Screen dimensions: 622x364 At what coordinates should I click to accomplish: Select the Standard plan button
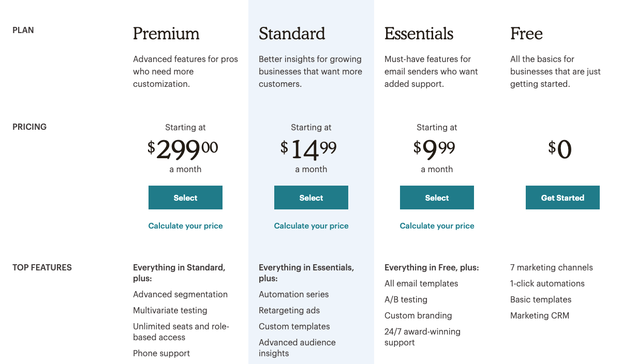tap(311, 198)
